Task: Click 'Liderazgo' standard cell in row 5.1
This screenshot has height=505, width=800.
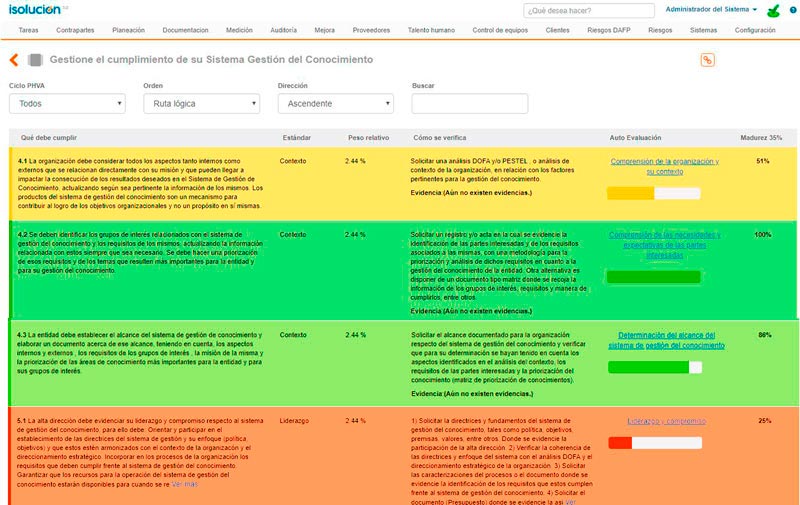Action: pos(294,421)
